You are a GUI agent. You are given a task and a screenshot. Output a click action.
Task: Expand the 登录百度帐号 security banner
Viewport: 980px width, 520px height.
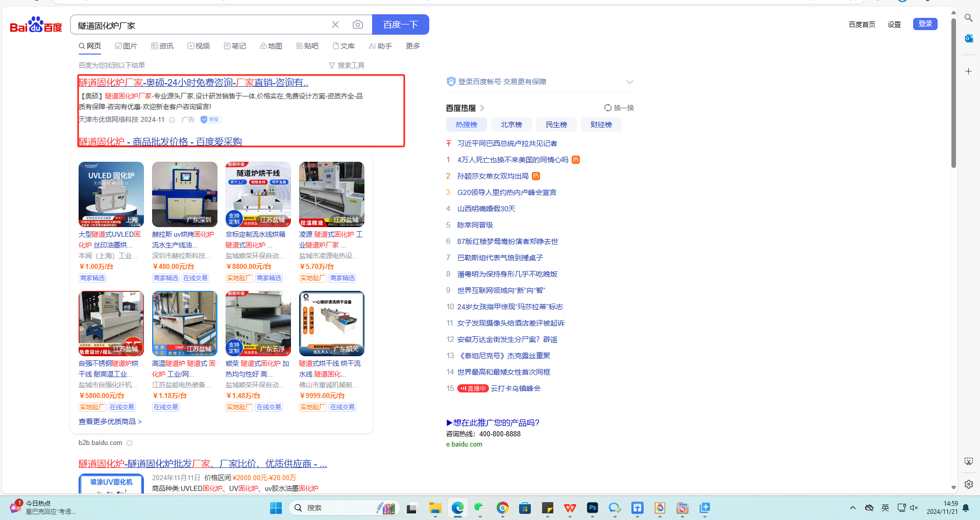click(629, 82)
